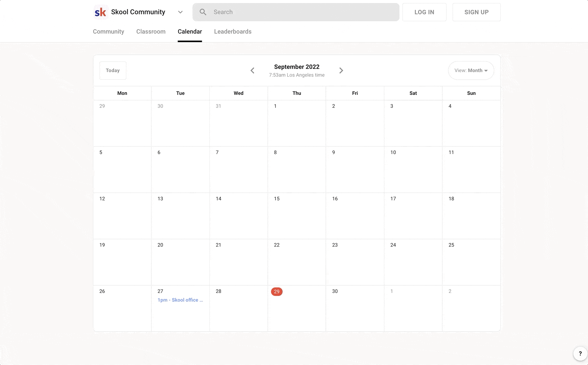Switch to the Community tab
This screenshot has height=365, width=588.
(x=108, y=31)
